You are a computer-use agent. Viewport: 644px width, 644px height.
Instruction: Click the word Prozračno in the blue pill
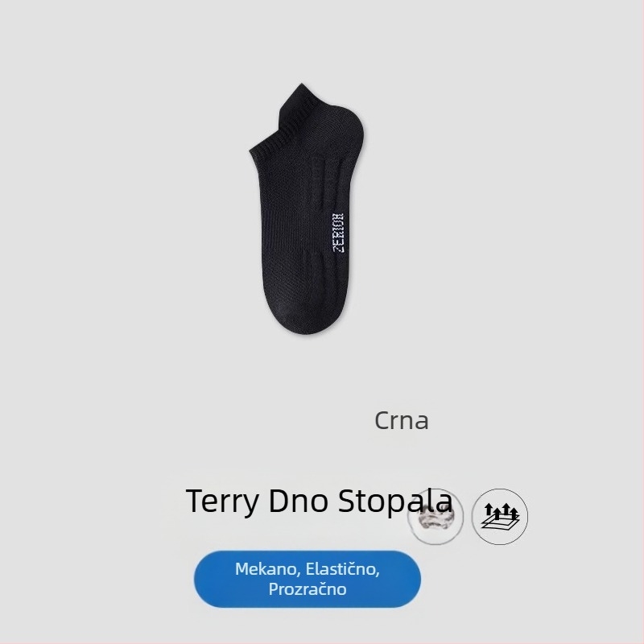pos(308,589)
